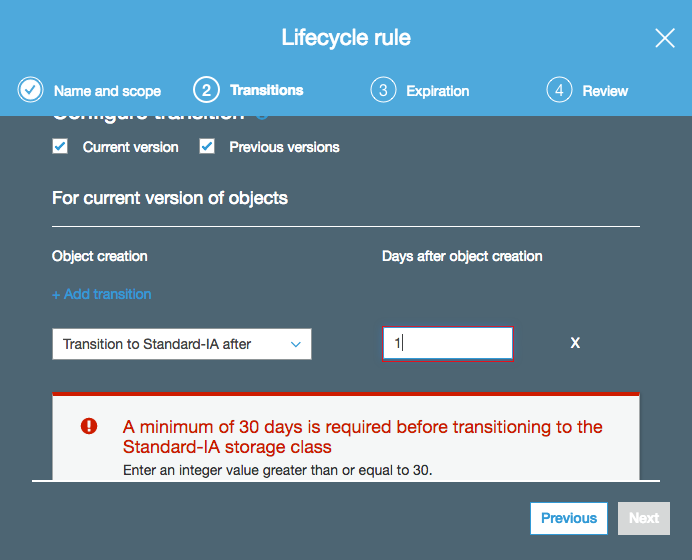This screenshot has width=692, height=560.
Task: Click the step 4 Review circle icon
Action: point(559,90)
